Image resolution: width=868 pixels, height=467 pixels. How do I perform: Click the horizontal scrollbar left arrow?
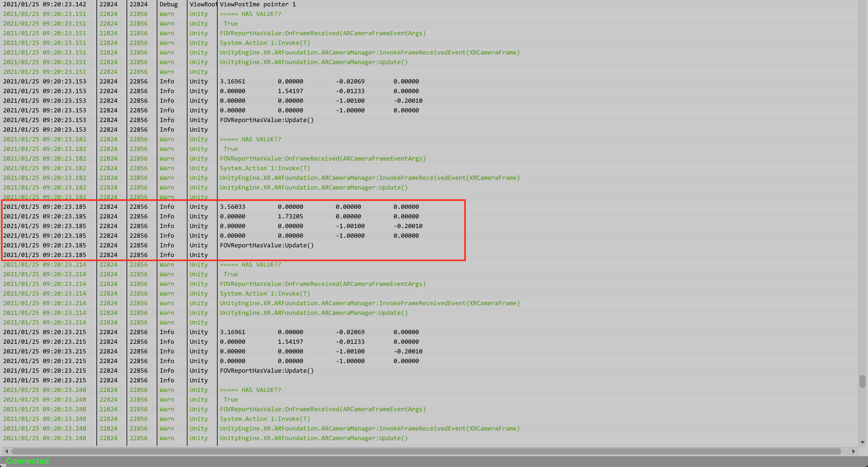[x=6, y=451]
